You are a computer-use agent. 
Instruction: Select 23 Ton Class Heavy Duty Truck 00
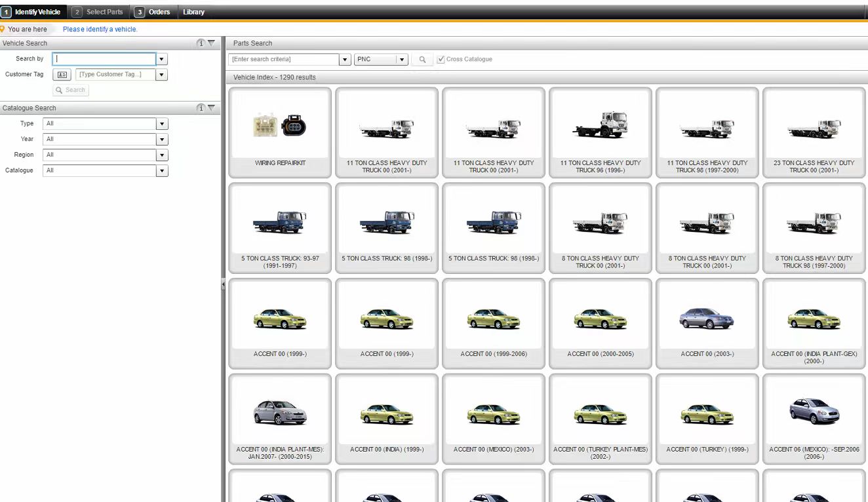click(814, 132)
